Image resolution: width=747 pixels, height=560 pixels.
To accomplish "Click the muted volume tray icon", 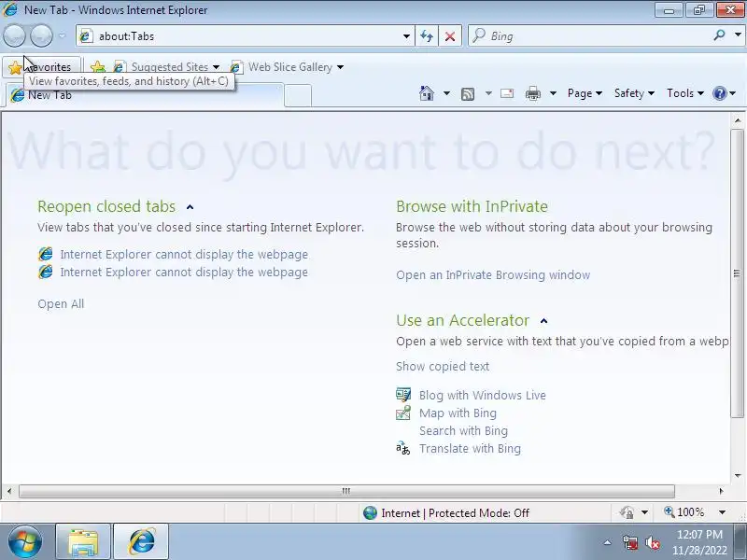I will [x=652, y=542].
